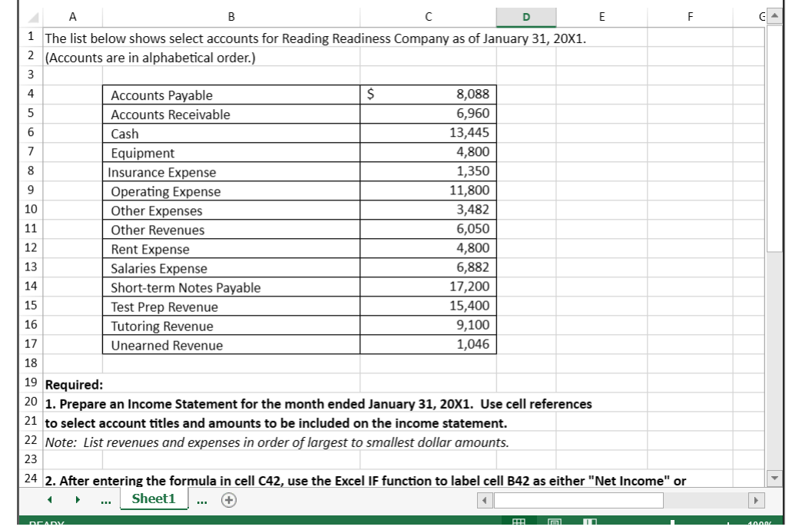This screenshot has height=530, width=812.
Task: Click the ellipsis after the Sheet1 tab
Action: 203,501
